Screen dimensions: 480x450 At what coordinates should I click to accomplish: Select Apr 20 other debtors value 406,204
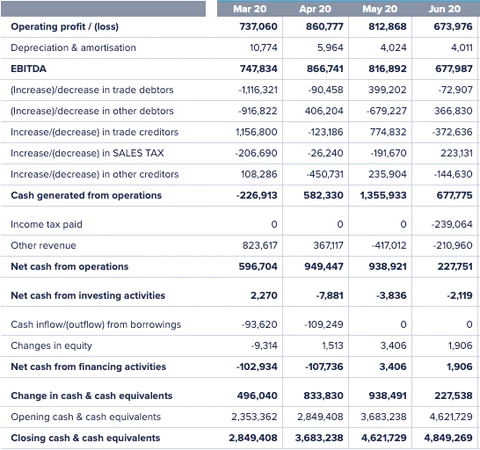(324, 111)
